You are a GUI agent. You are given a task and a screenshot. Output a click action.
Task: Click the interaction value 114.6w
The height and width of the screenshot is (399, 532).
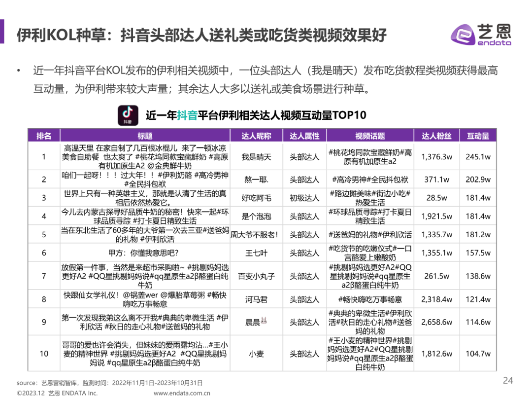[478, 322]
